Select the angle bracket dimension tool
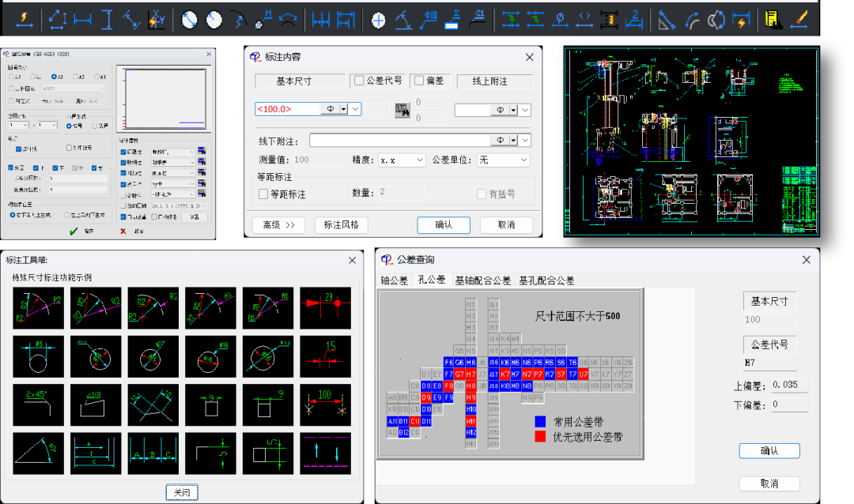 (x=584, y=20)
